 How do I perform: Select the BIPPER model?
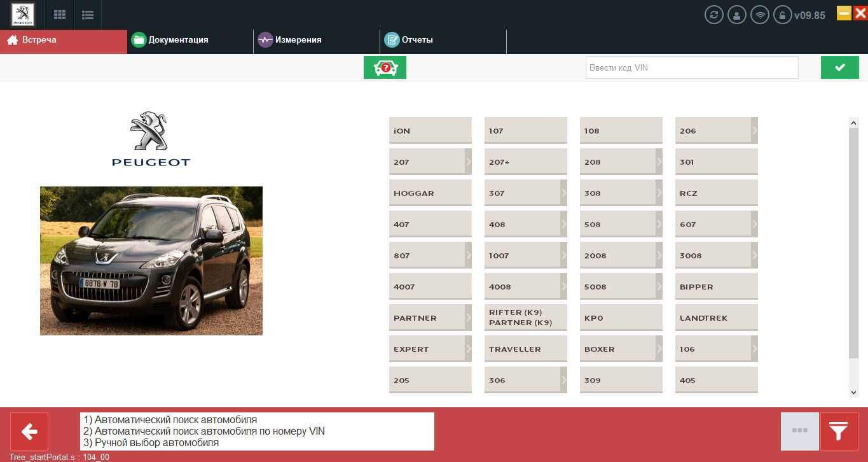coord(717,286)
